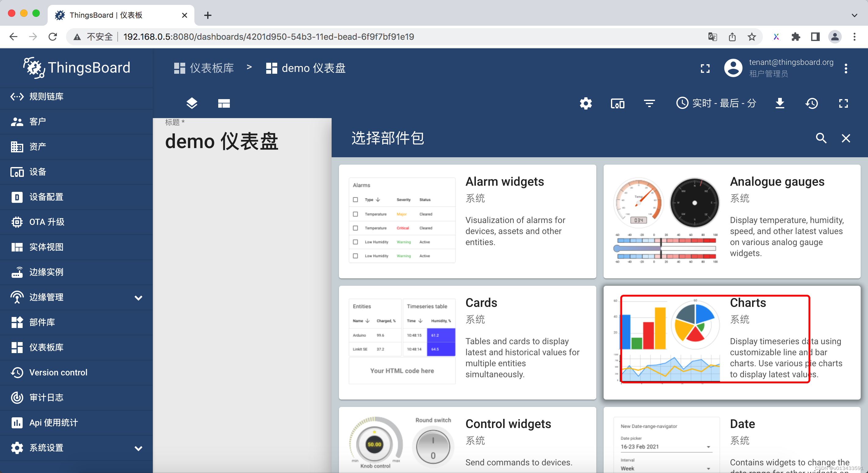Open entity aliases icon
868x473 pixels.
pyautogui.click(x=617, y=103)
